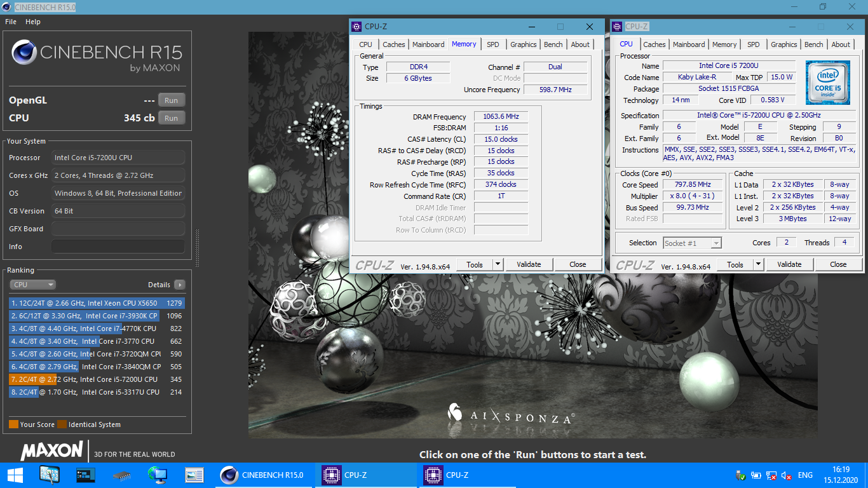Run the CPU benchmark test
The width and height of the screenshot is (868, 488).
[171, 118]
